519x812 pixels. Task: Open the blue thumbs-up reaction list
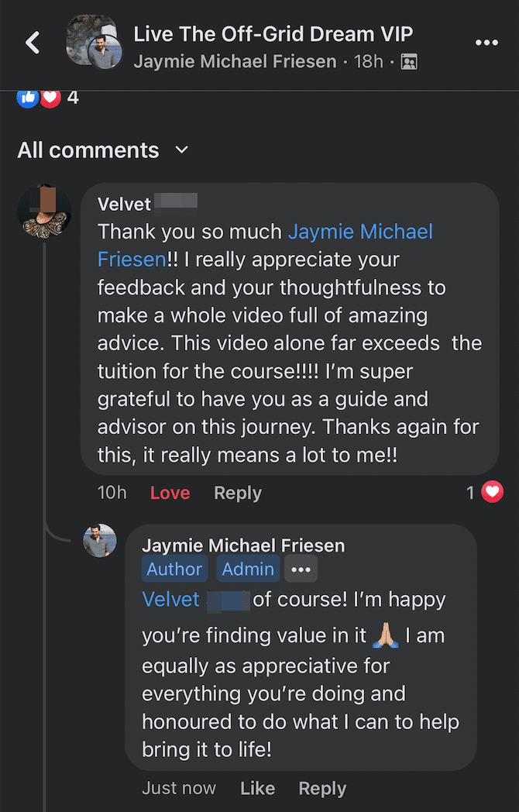(27, 98)
